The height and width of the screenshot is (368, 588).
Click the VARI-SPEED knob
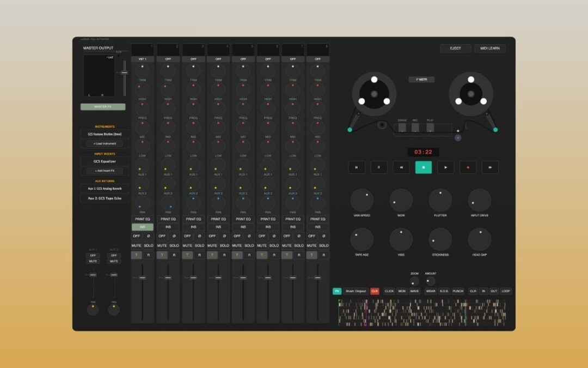tap(362, 200)
